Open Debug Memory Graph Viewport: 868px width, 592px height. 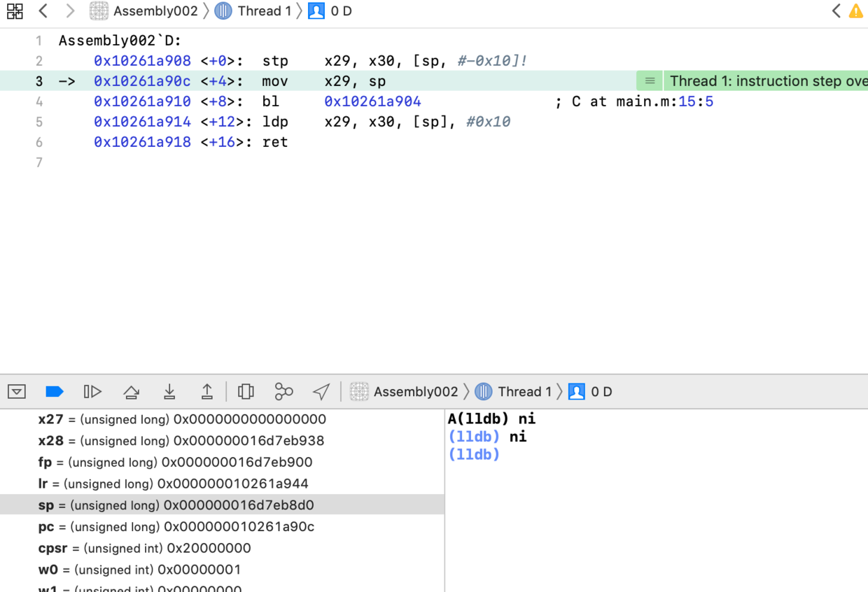click(x=283, y=392)
